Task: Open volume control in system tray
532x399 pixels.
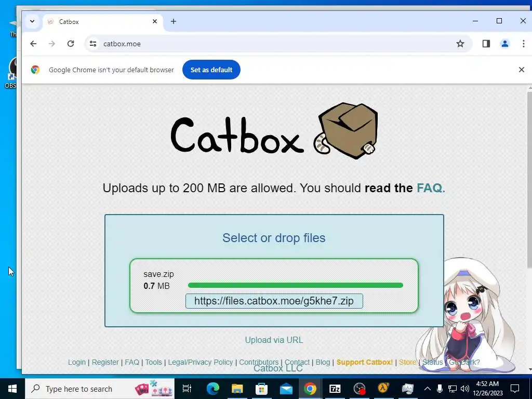Action: 465,389
